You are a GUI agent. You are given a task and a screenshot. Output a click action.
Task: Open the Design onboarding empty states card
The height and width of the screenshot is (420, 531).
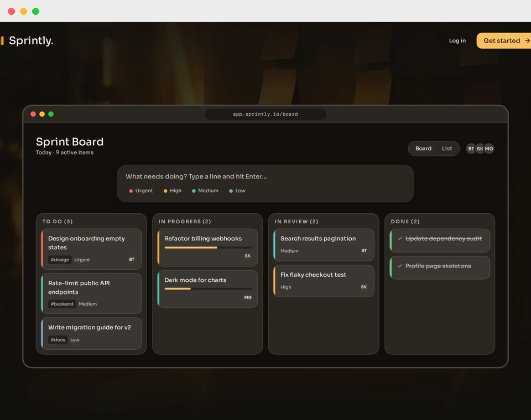click(x=91, y=249)
